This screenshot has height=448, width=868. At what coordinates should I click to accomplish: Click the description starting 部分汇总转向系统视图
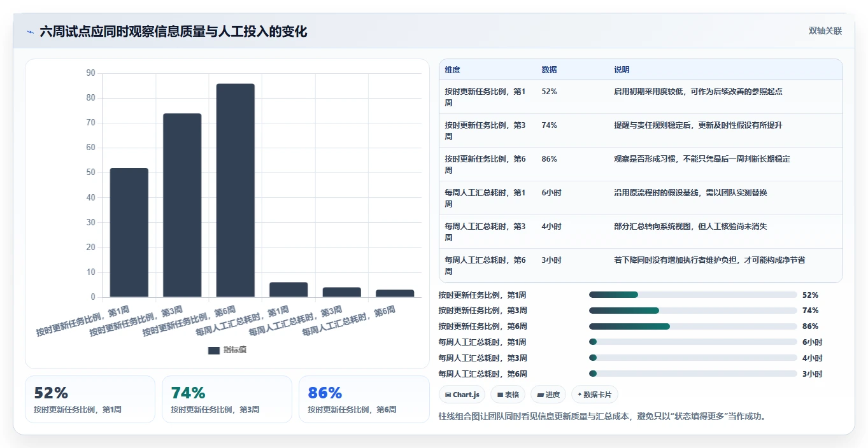point(690,227)
